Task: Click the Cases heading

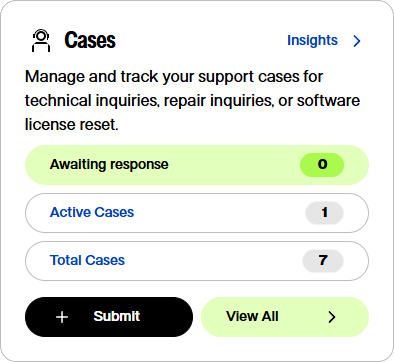Action: coord(90,40)
